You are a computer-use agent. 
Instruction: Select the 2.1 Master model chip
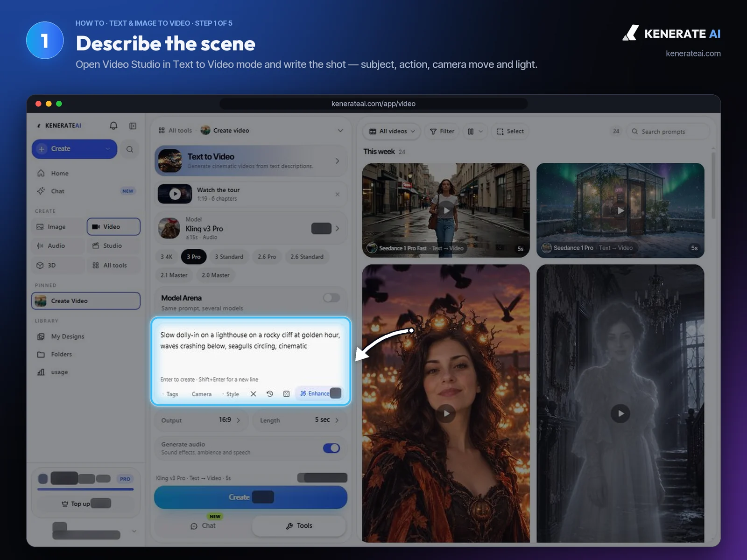coord(174,275)
